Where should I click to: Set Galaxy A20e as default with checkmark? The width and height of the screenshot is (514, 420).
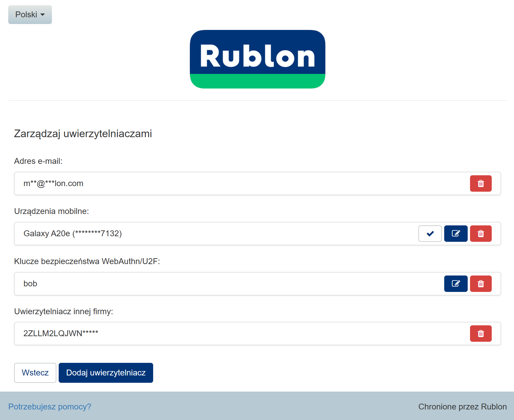tap(430, 234)
